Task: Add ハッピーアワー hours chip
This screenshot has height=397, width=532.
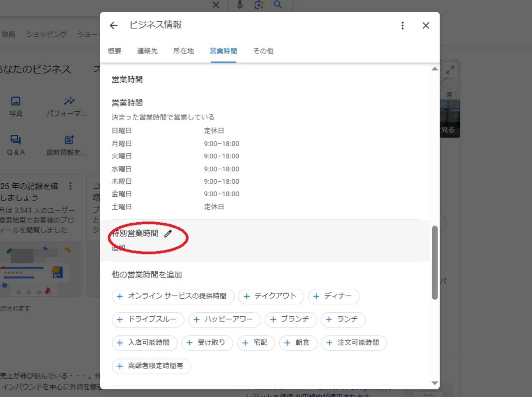Action: [224, 319]
